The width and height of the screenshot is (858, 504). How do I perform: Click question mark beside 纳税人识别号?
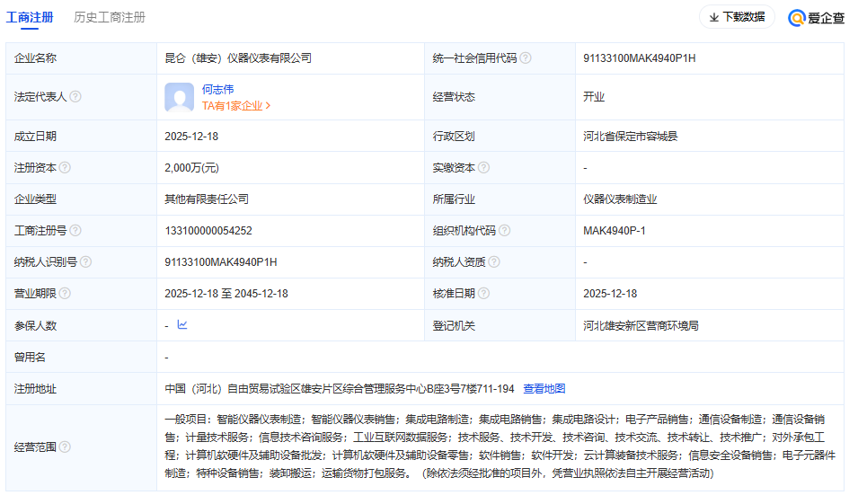[85, 262]
